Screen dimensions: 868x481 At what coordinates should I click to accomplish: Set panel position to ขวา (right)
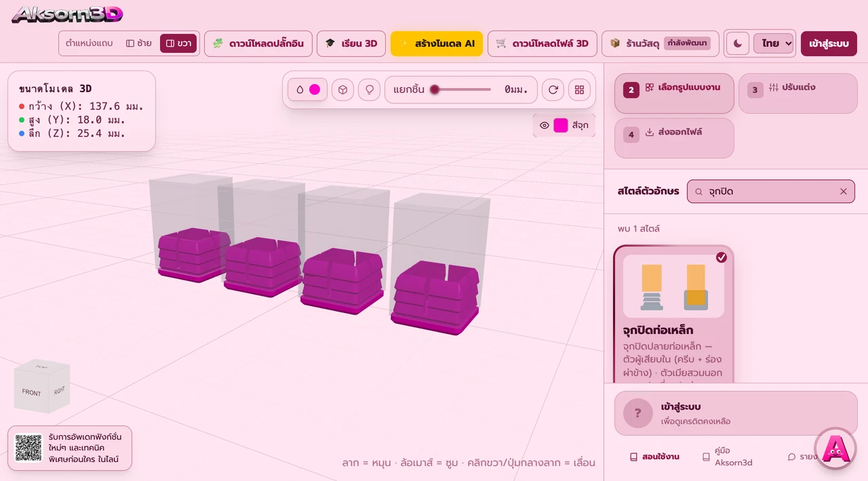tap(178, 43)
